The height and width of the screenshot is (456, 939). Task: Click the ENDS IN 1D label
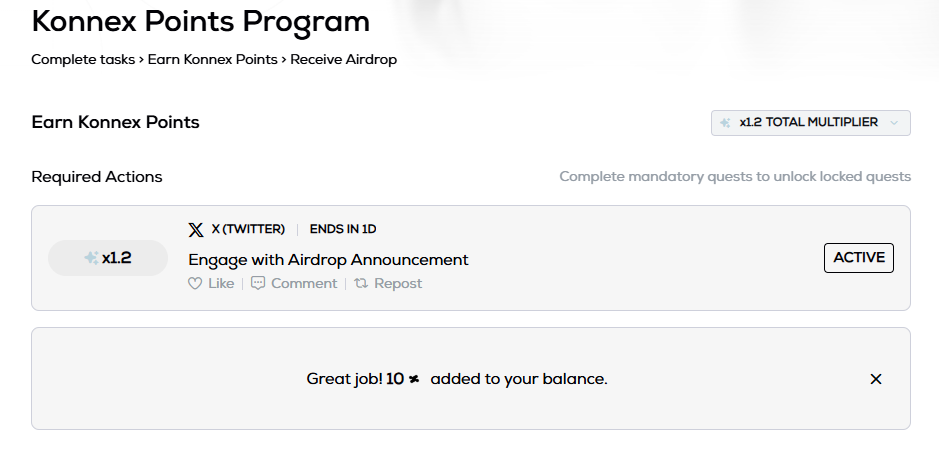coord(343,230)
